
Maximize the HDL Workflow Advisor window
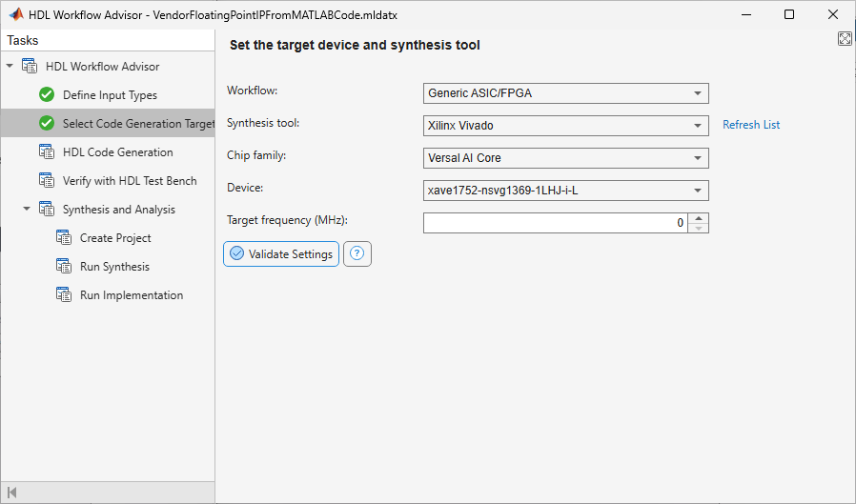(x=789, y=14)
